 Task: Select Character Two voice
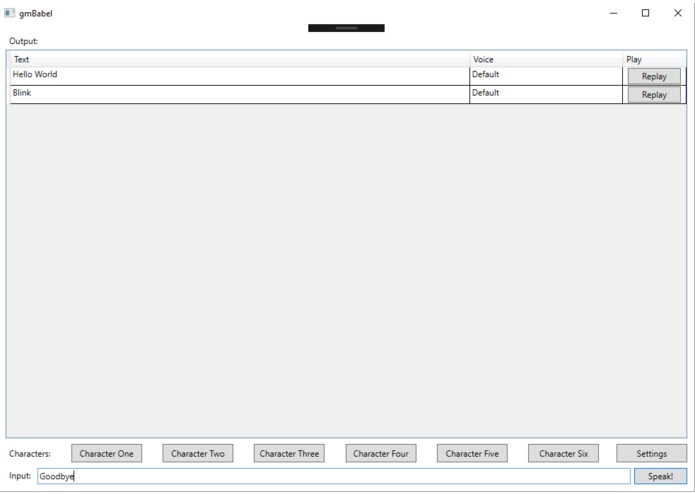pyautogui.click(x=198, y=453)
